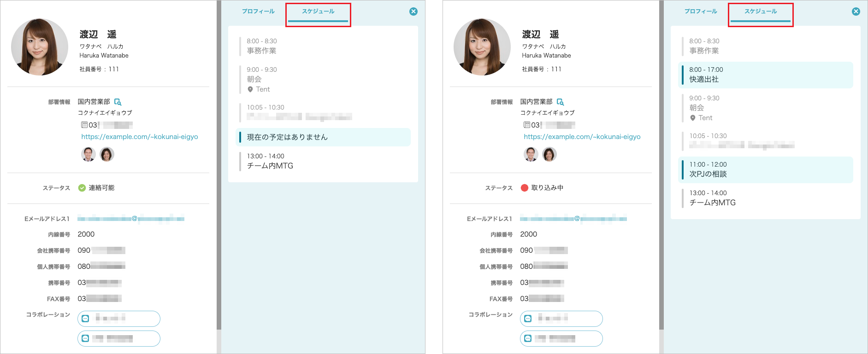The height and width of the screenshot is (354, 868).
Task: Click 社員番号：111 text in left panel
Action: (99, 69)
